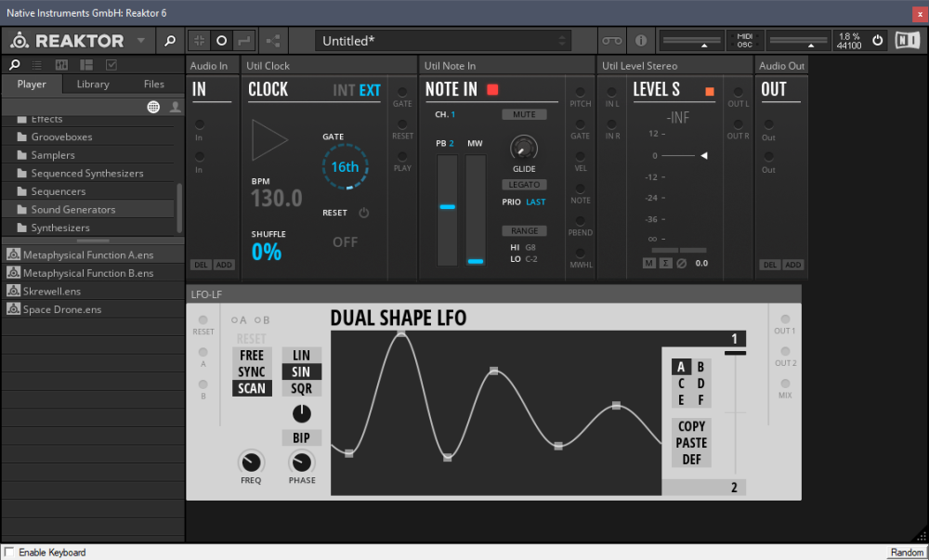Open the Sequenced Synthesizers folder
The height and width of the screenshot is (560, 929).
point(89,174)
